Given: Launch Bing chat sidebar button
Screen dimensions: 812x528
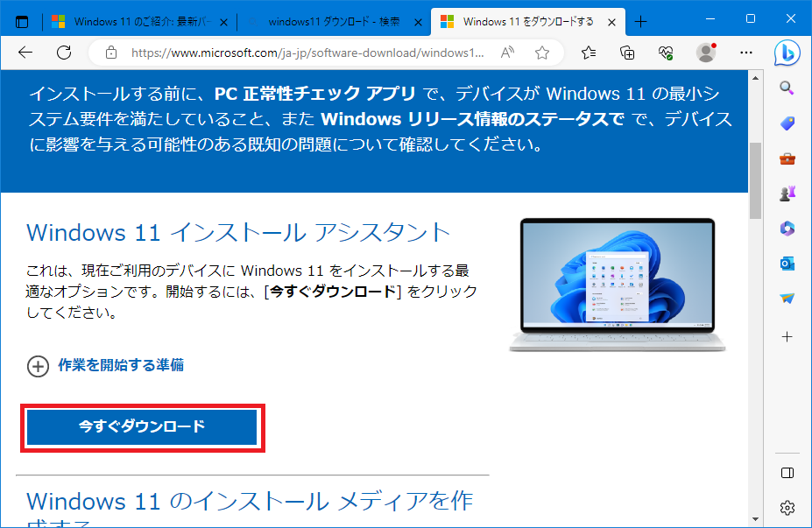Looking at the screenshot, I should pyautogui.click(x=787, y=53).
